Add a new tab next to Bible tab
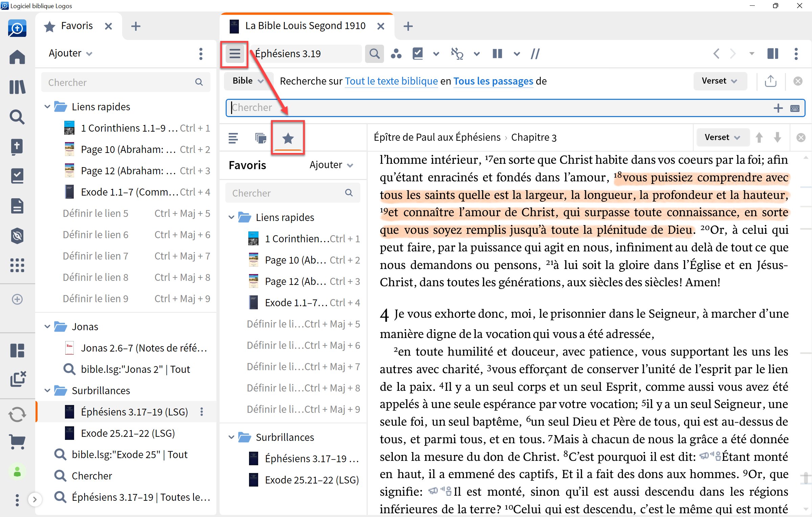 pos(408,26)
